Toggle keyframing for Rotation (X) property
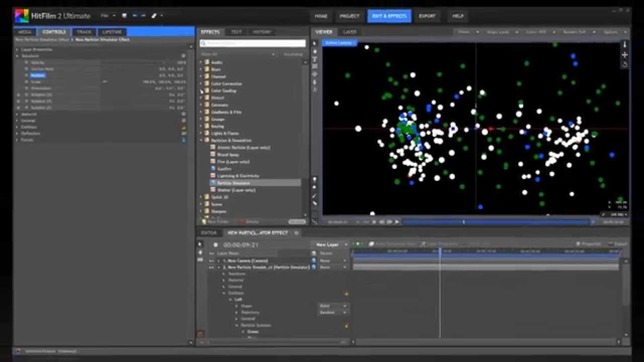The height and width of the screenshot is (362, 644). (26, 95)
